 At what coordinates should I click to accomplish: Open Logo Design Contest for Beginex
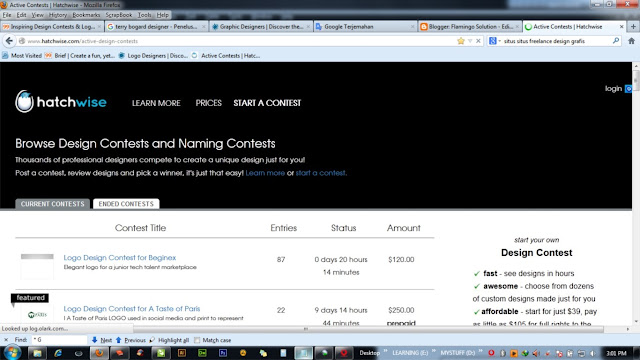pos(120,258)
